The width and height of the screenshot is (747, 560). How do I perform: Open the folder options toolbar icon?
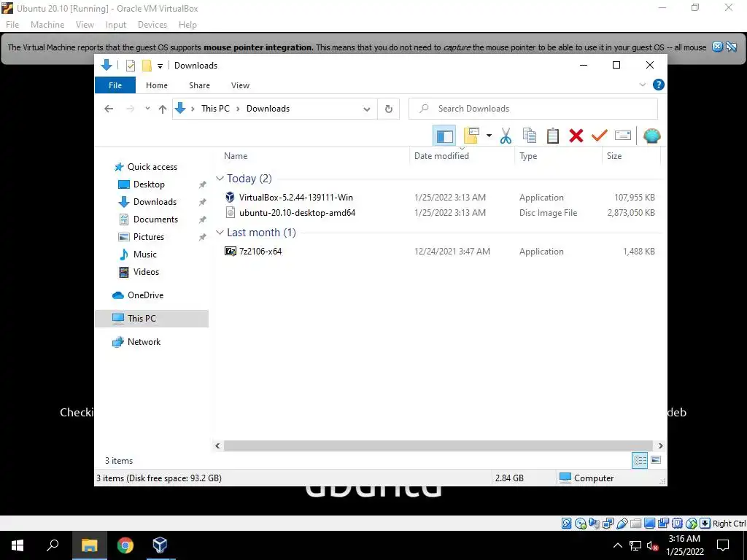click(471, 136)
